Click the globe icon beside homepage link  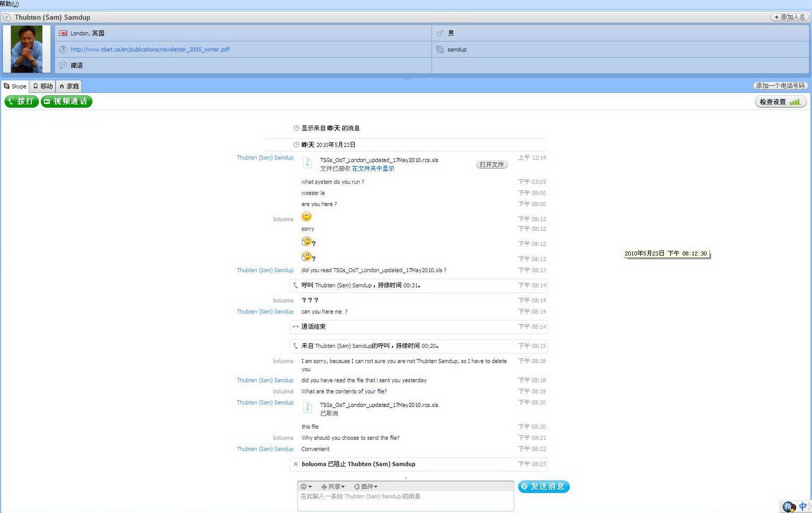point(63,49)
